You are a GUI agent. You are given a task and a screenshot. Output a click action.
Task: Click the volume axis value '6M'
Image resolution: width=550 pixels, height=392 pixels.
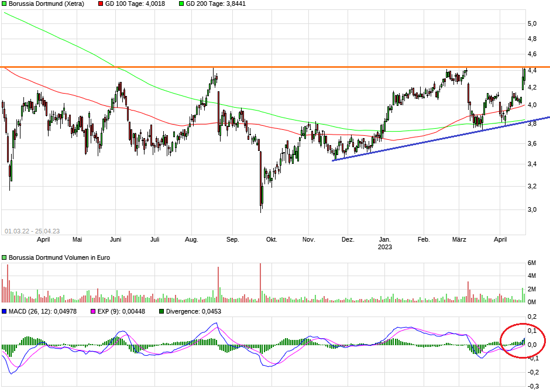point(532,263)
